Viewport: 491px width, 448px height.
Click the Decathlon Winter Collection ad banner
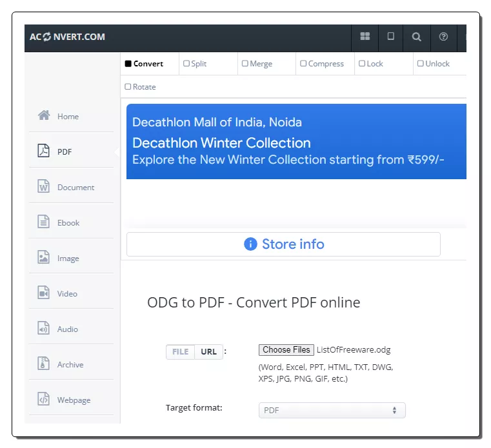(296, 141)
